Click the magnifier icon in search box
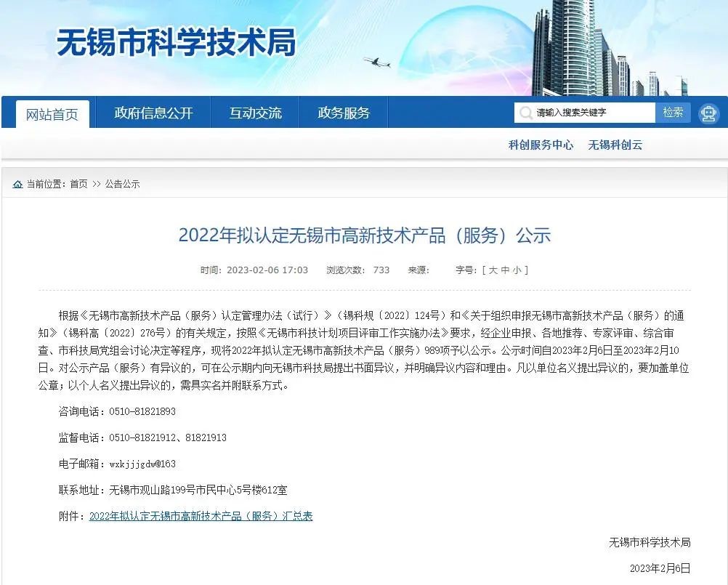Viewport: 728px width, 585px height. [525, 113]
